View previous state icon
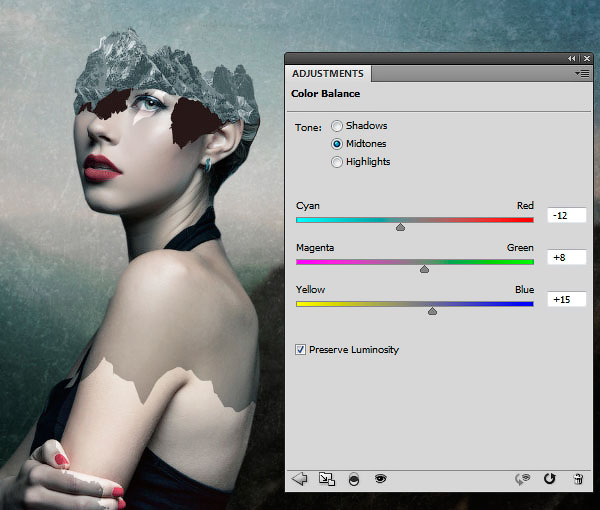 coord(522,479)
